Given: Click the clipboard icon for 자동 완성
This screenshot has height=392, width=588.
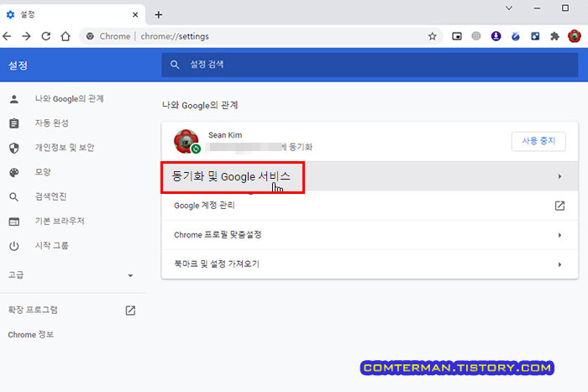Looking at the screenshot, I should [14, 123].
